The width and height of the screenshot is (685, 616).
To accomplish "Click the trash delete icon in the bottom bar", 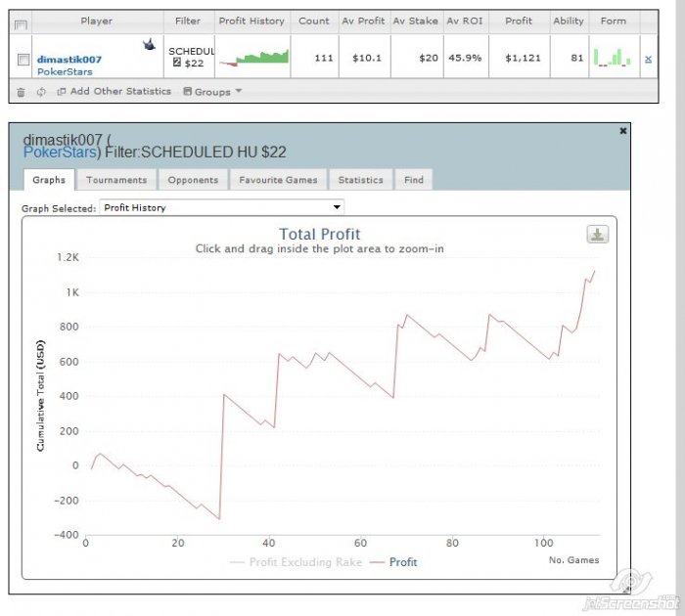I will (21, 92).
